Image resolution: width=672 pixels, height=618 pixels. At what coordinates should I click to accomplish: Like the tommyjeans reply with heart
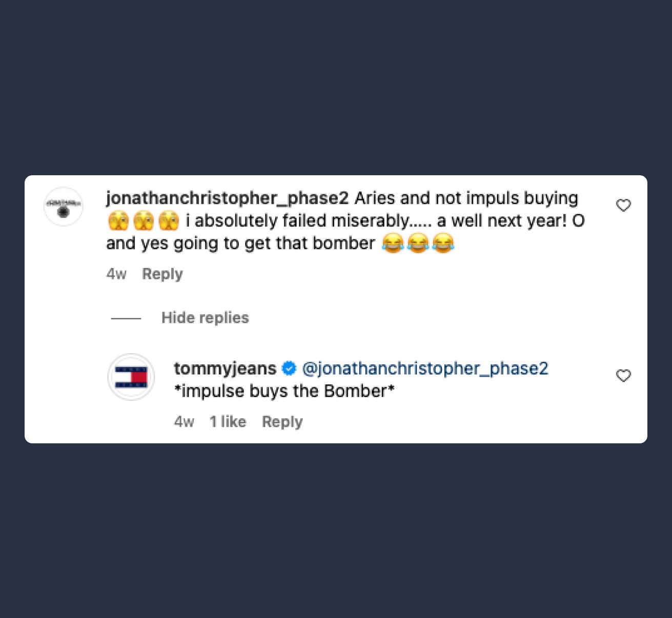point(623,376)
